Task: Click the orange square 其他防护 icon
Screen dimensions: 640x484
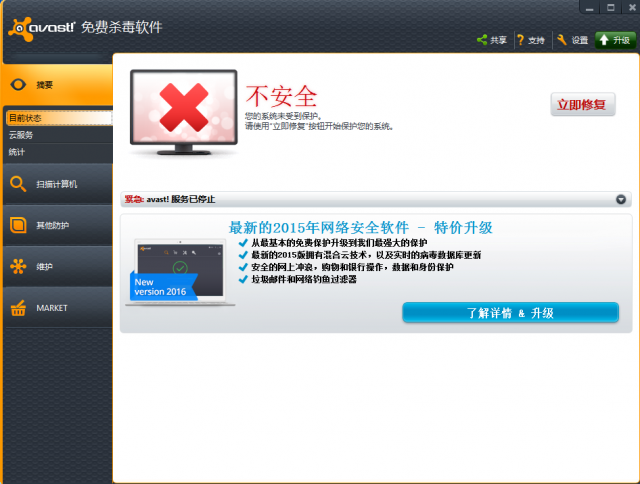Action: point(18,225)
